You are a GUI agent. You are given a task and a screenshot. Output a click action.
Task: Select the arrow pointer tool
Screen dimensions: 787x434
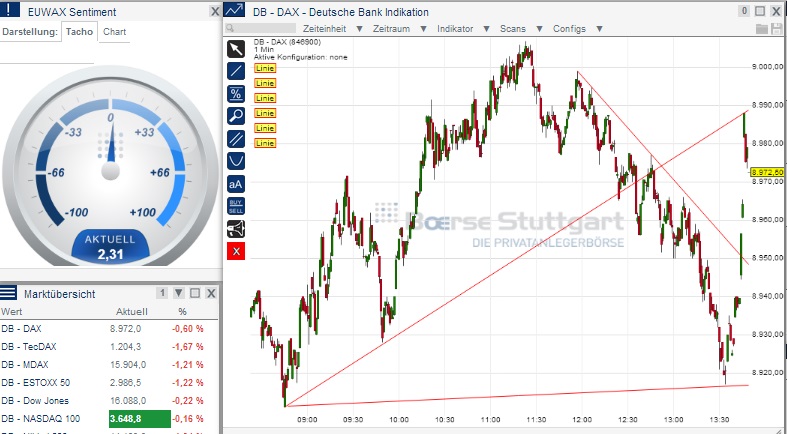point(236,49)
